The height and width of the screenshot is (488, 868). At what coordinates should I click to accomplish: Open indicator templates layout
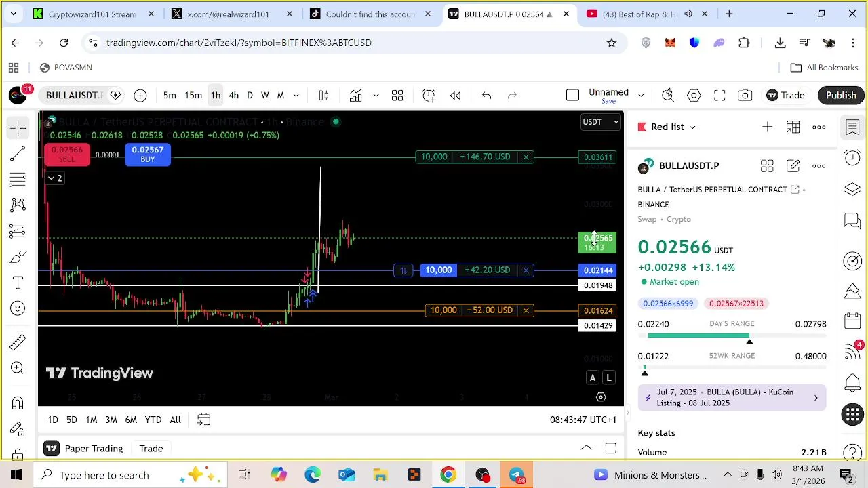tap(397, 96)
